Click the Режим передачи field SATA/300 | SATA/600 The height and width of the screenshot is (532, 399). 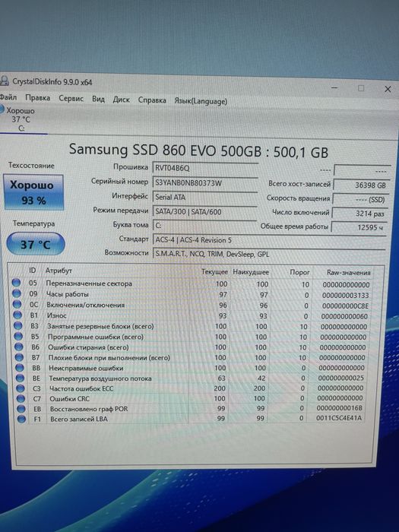204,212
